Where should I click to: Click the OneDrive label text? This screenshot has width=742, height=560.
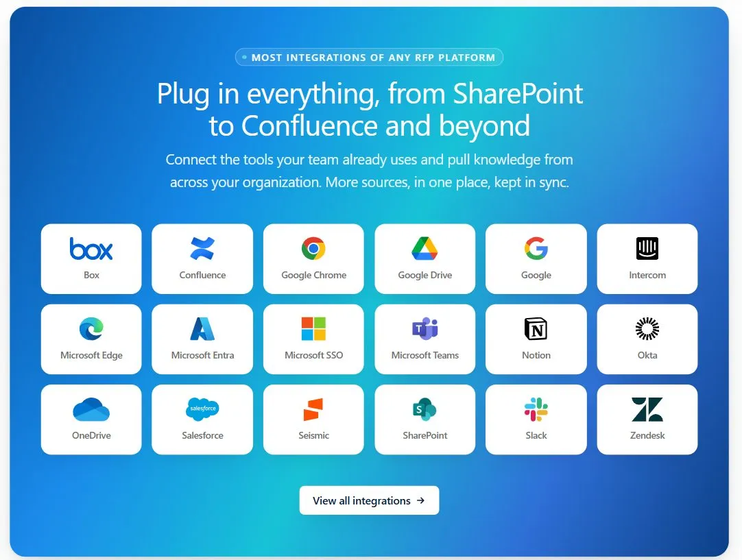pyautogui.click(x=91, y=436)
